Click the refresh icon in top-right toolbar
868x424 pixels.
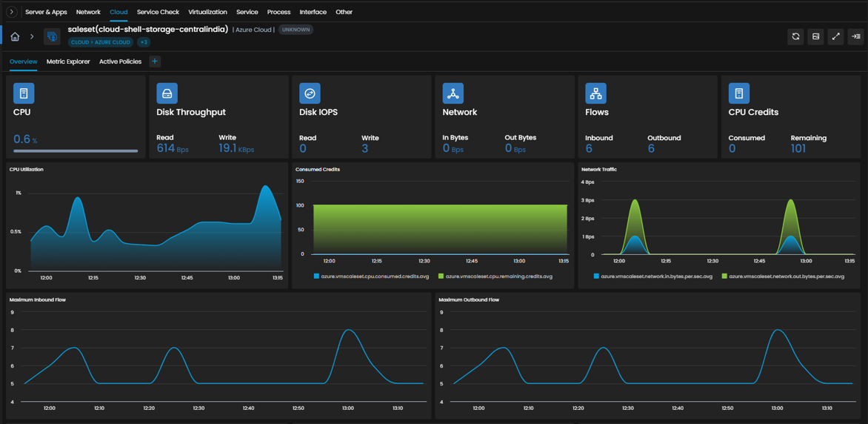click(x=795, y=36)
